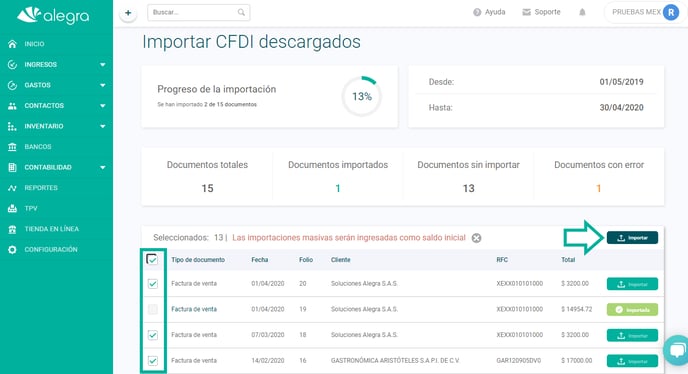The height and width of the screenshot is (374, 688).
Task: Click the Soporte link in top bar
Action: pos(547,12)
